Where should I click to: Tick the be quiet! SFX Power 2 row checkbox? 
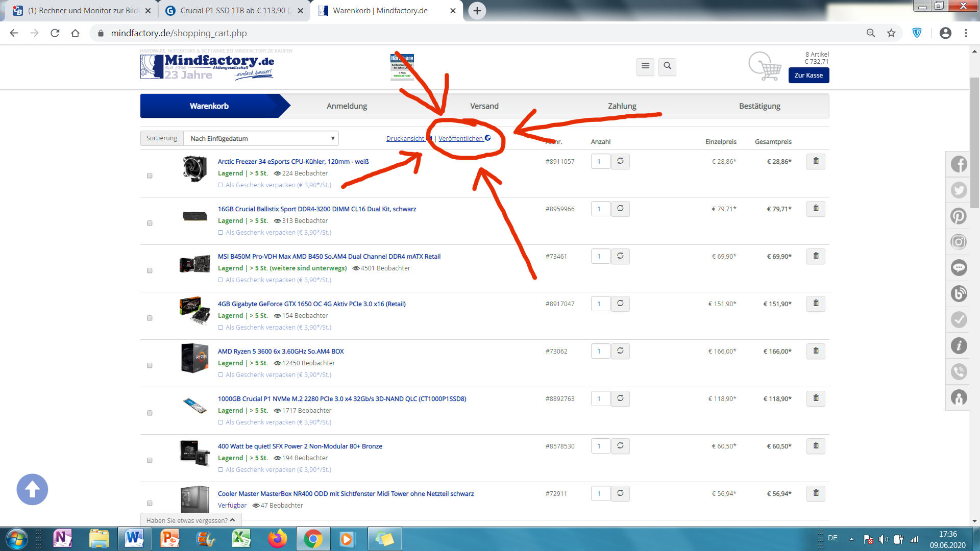click(150, 460)
